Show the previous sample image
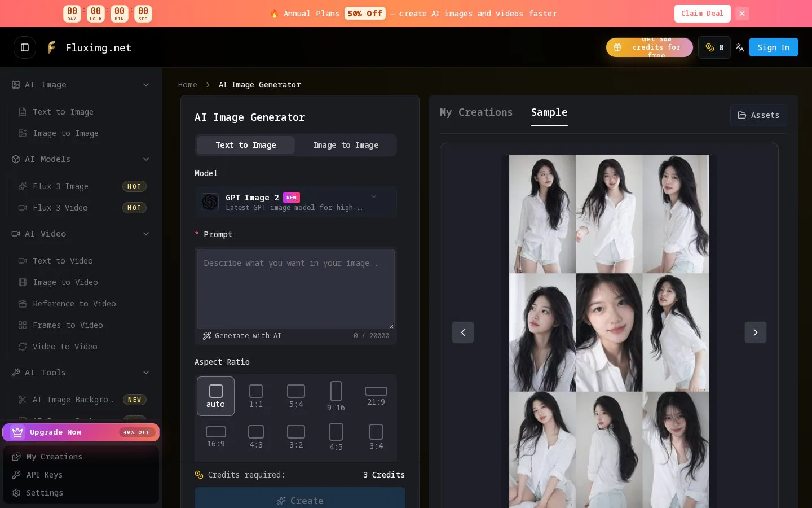812x508 pixels. click(463, 332)
